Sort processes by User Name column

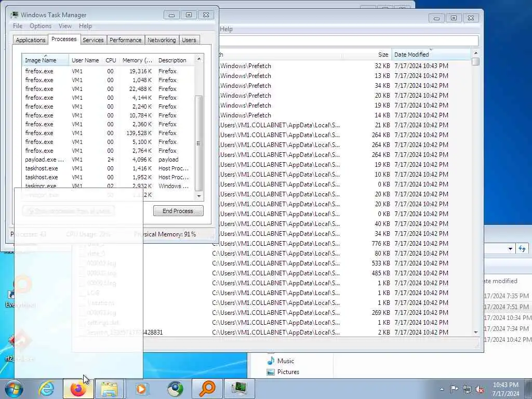85,60
